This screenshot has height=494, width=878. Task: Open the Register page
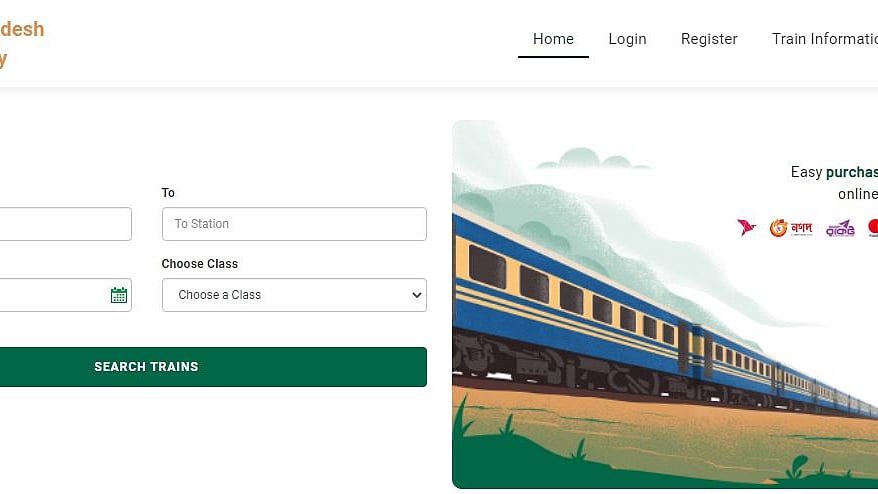click(709, 39)
